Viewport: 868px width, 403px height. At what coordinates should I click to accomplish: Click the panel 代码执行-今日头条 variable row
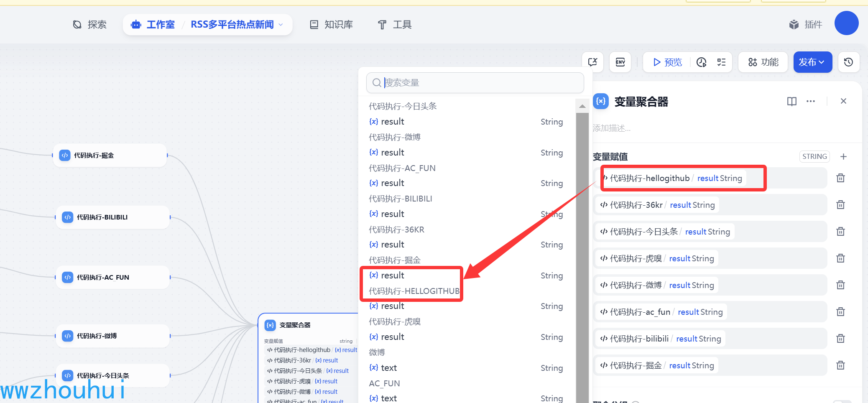click(710, 232)
